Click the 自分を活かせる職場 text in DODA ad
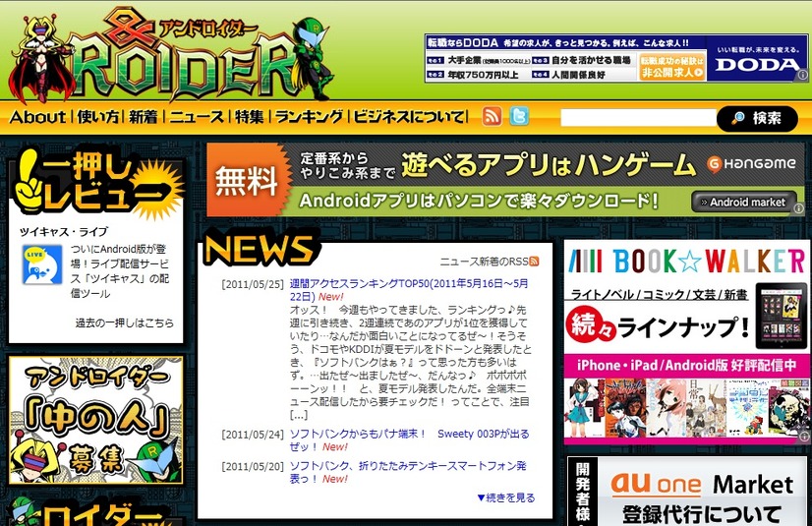Screen dimensions: 812x526 tap(591, 60)
